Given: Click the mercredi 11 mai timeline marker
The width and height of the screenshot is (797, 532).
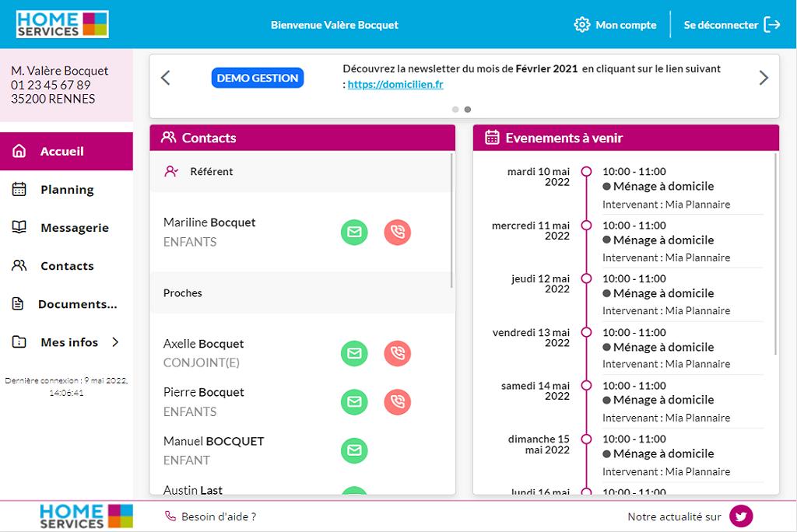Looking at the screenshot, I should pyautogui.click(x=586, y=225).
